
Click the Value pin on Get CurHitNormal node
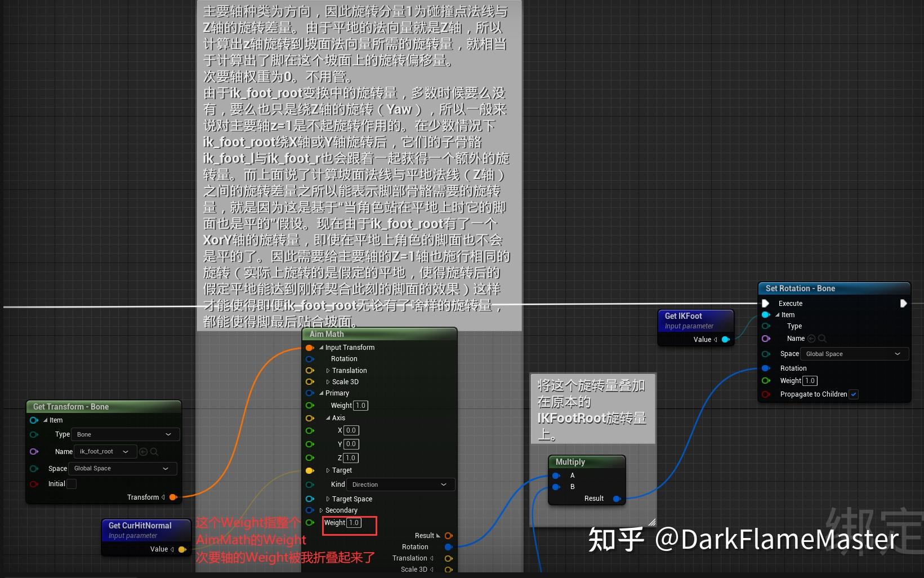(182, 549)
